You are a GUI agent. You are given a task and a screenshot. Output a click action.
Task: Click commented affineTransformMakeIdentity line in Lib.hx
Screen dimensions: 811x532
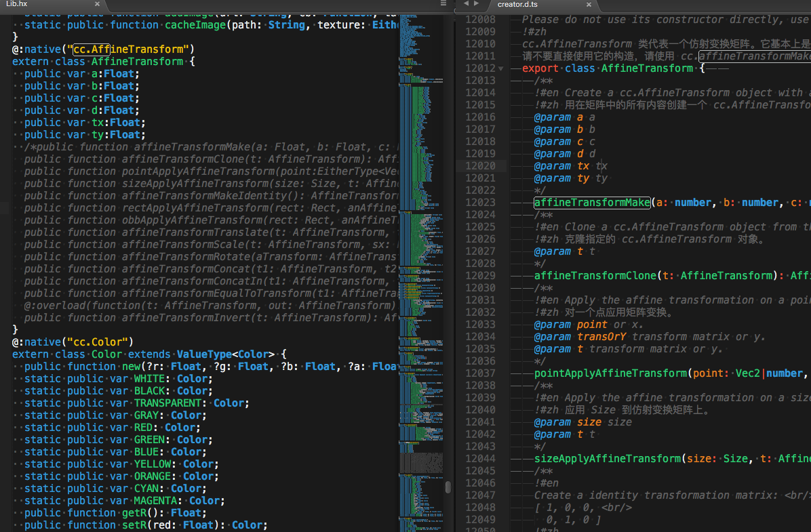[x=211, y=196]
